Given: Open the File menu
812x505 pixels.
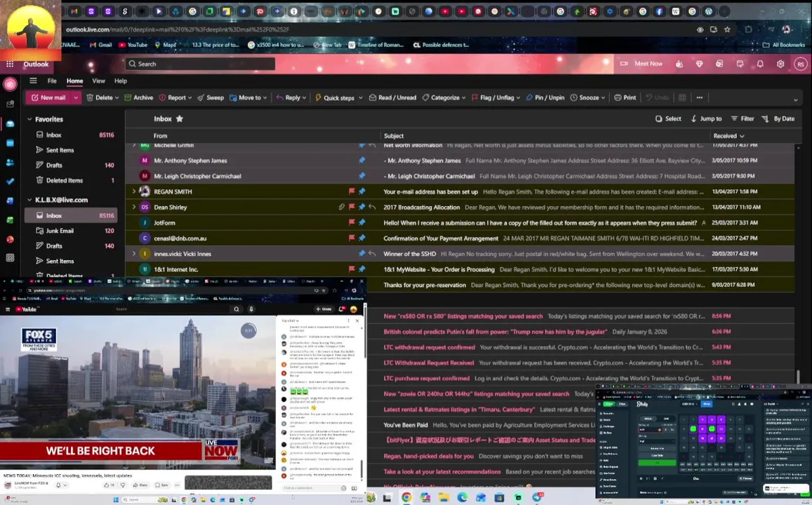Looking at the screenshot, I should (x=52, y=81).
